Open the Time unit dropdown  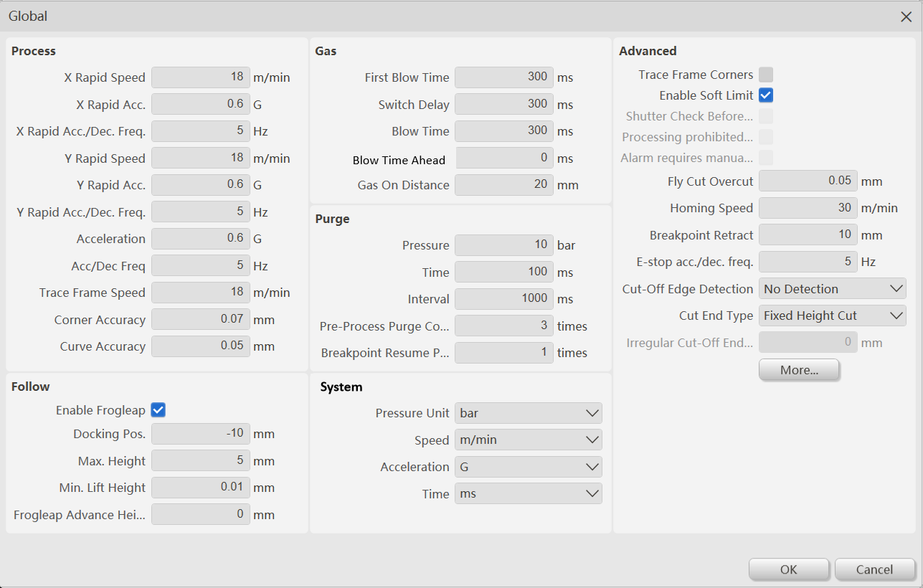(x=529, y=493)
